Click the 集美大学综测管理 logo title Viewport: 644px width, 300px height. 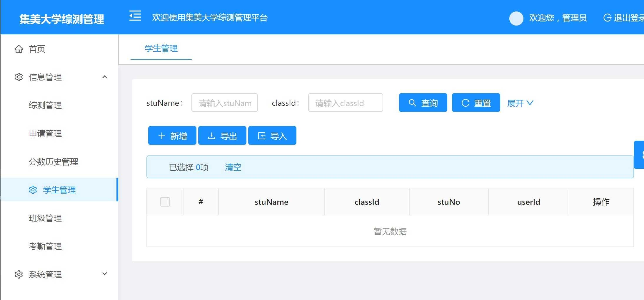click(x=62, y=19)
